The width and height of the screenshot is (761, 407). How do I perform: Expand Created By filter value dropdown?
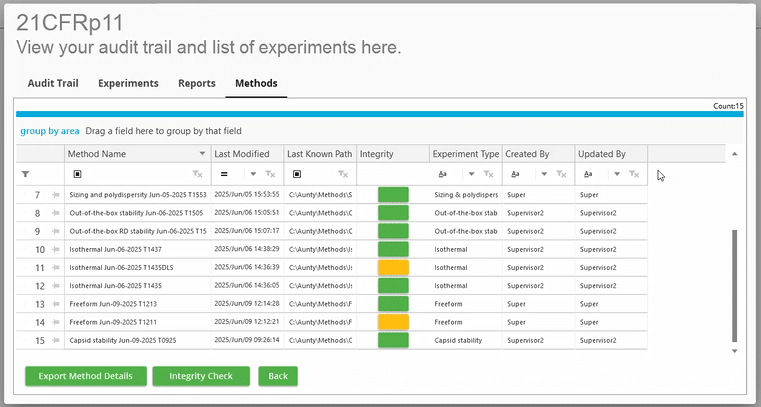(x=544, y=174)
